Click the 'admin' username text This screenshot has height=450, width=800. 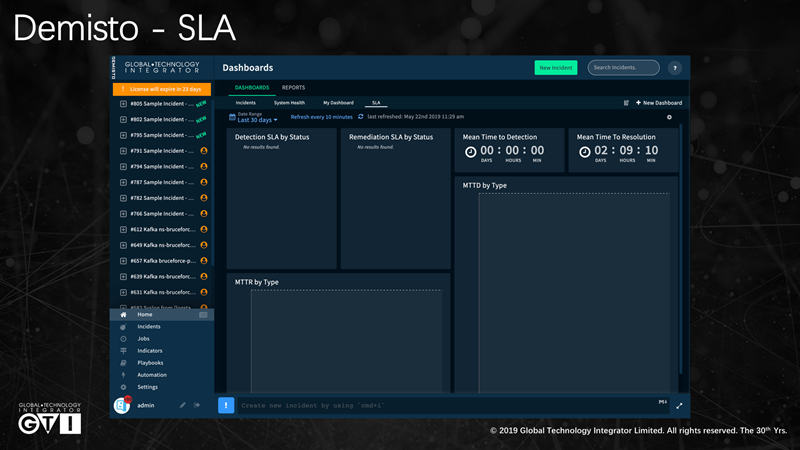coord(146,405)
